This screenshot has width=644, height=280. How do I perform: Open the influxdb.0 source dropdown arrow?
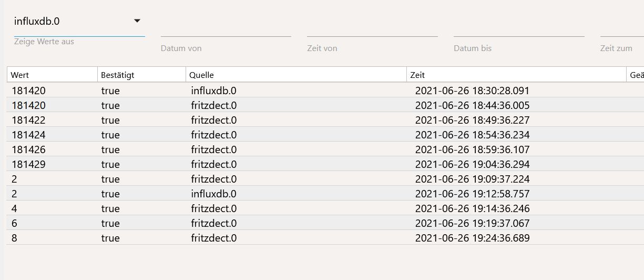(137, 21)
